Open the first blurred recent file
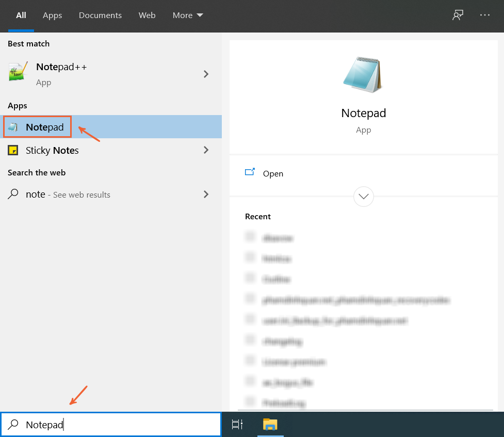504x437 pixels. coord(278,238)
